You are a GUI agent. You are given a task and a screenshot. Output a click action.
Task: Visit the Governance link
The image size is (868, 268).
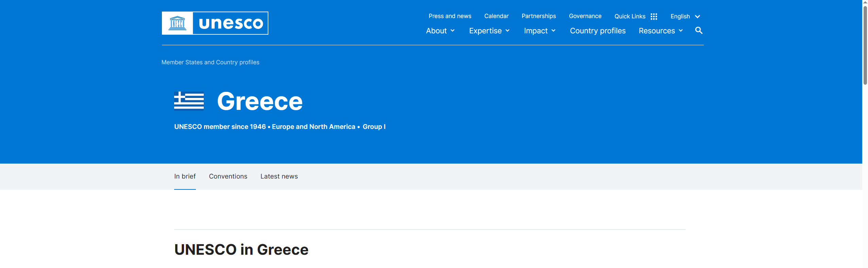click(585, 16)
